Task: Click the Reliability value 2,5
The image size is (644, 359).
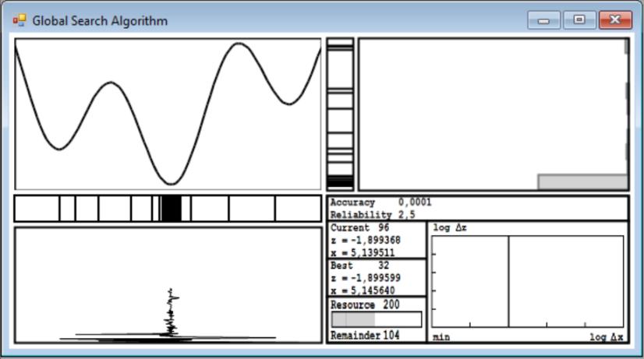Action: (x=407, y=215)
